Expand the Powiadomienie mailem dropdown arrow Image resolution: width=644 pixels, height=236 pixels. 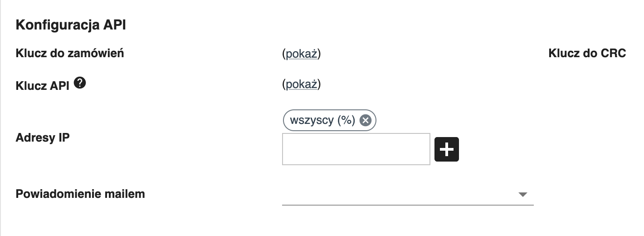(522, 195)
